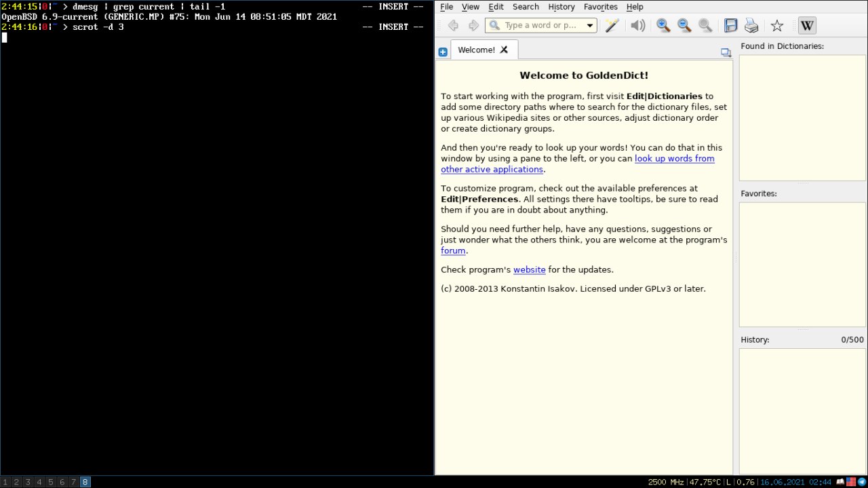Click the search magnifier in the word box
The image size is (868, 488).
(x=494, y=26)
